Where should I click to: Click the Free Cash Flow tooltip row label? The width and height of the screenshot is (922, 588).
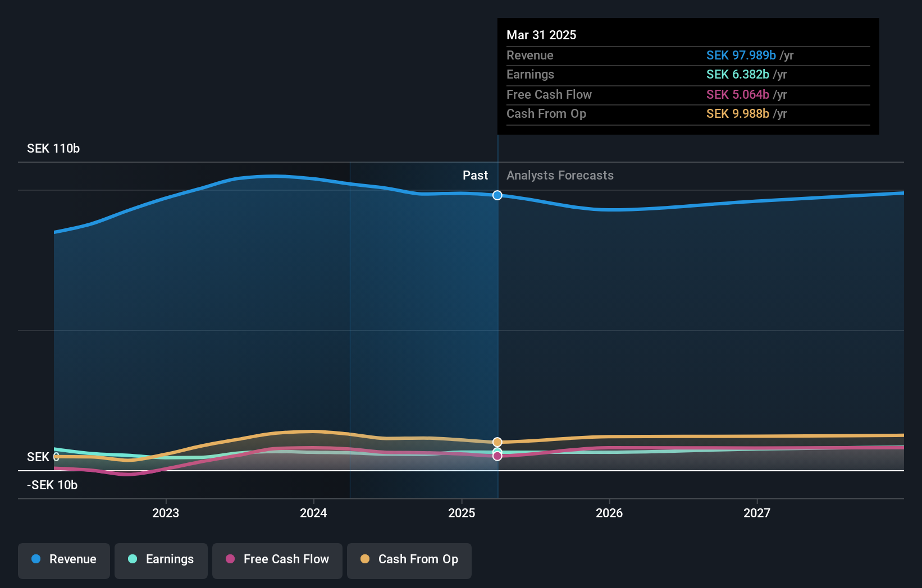click(x=549, y=94)
